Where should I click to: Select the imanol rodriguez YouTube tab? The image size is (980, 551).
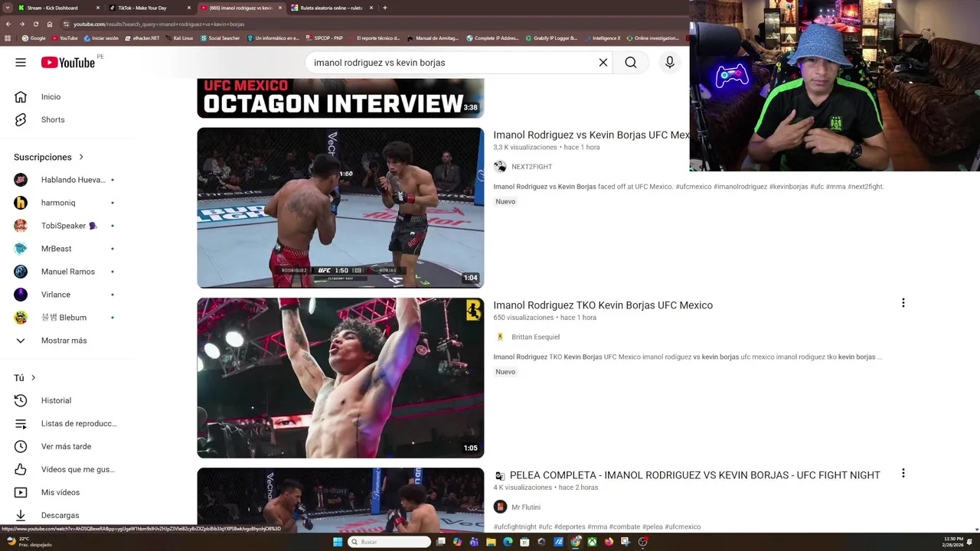tap(241, 8)
